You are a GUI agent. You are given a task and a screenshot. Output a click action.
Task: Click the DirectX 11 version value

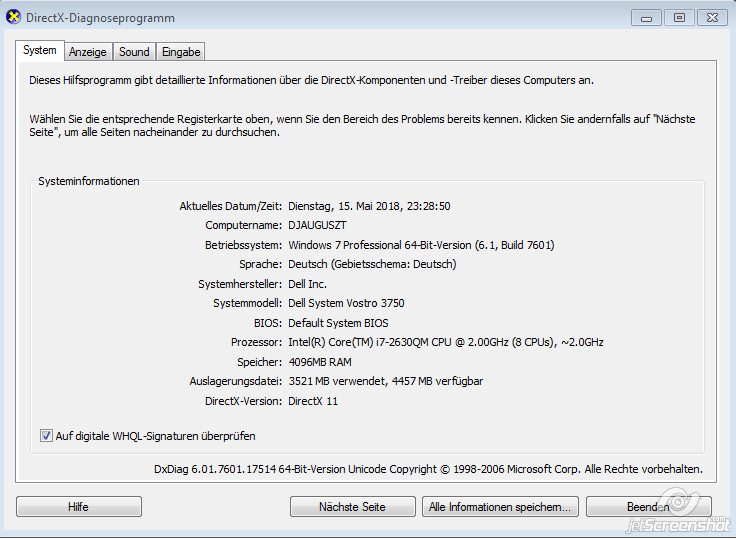point(313,401)
